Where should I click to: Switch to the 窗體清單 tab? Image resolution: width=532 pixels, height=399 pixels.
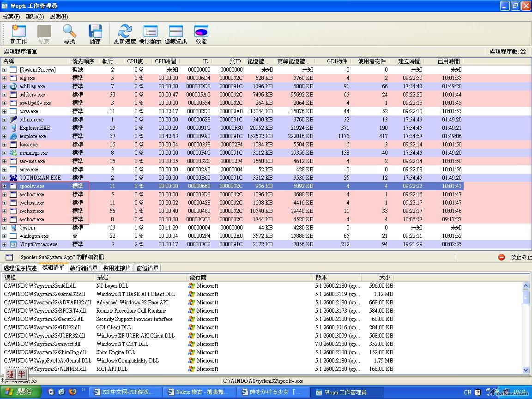(x=147, y=268)
